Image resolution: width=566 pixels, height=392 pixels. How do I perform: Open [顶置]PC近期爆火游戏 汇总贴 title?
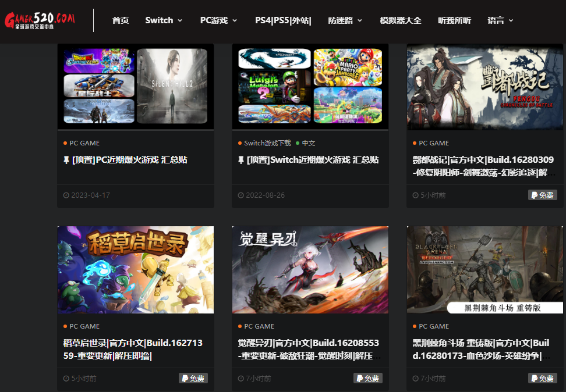[130, 160]
